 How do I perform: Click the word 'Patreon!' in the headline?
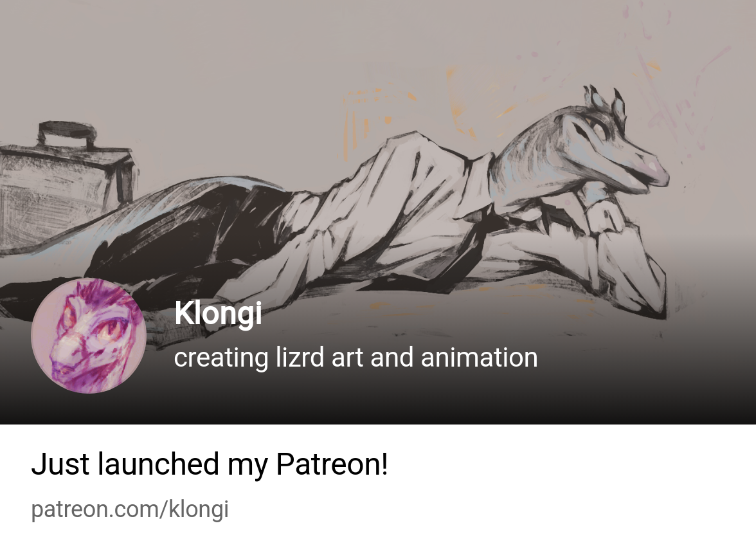[x=332, y=464]
